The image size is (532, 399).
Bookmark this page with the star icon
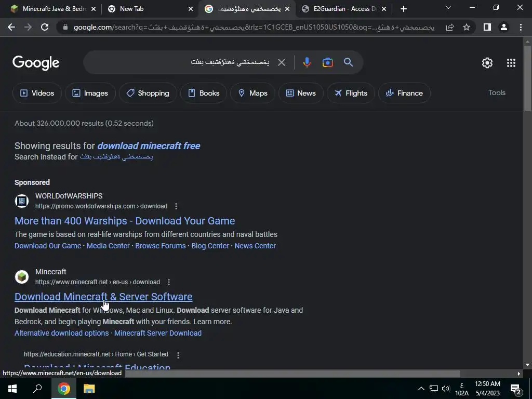click(467, 27)
